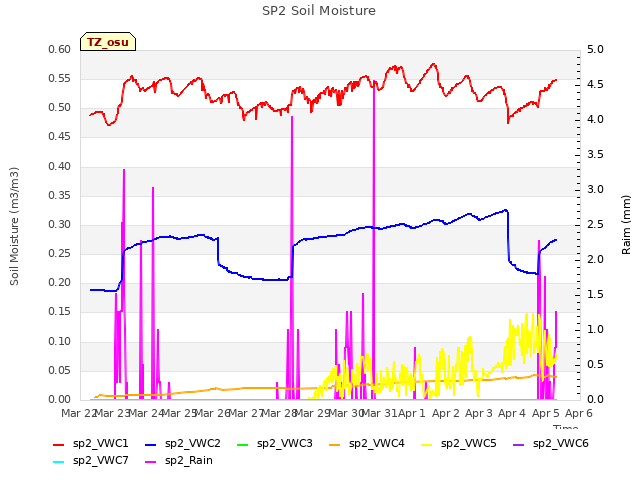Click the 0.60 left axis tick label
Viewport: 640px width, 480px height.
click(60, 49)
